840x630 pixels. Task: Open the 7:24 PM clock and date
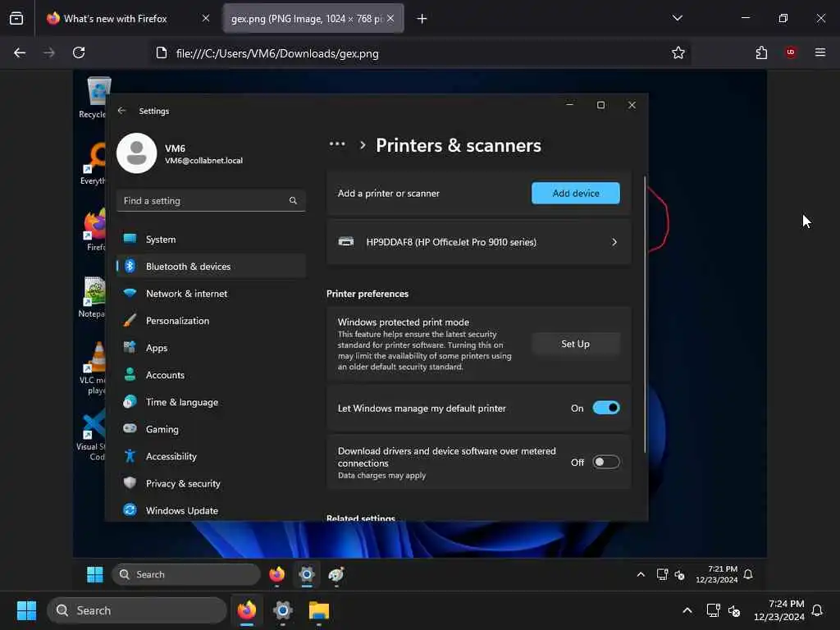[x=779, y=610]
